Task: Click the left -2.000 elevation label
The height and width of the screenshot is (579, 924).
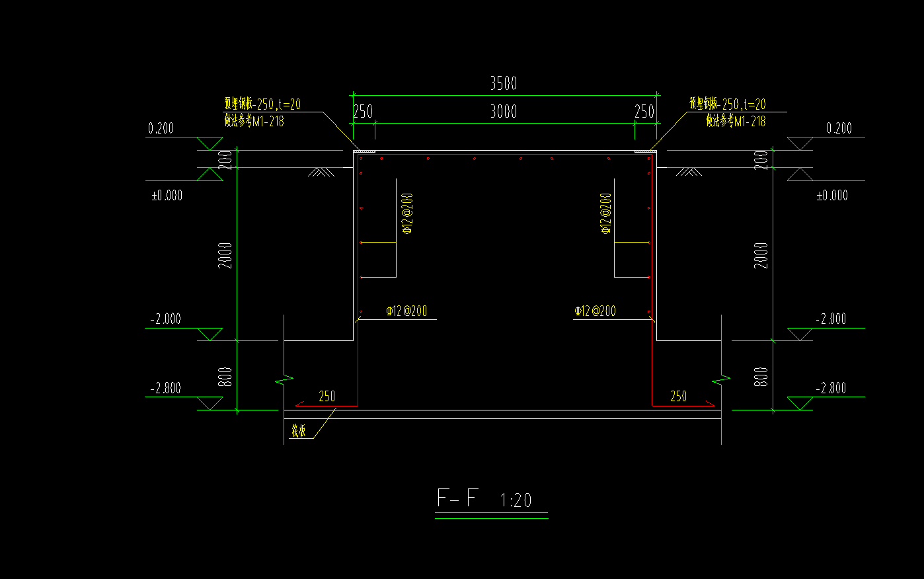Action: tap(166, 319)
